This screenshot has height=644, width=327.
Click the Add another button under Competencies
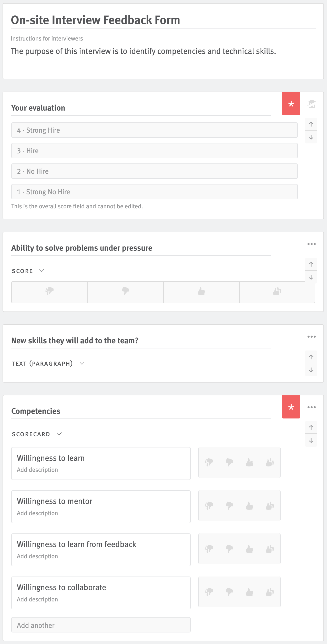(x=101, y=625)
